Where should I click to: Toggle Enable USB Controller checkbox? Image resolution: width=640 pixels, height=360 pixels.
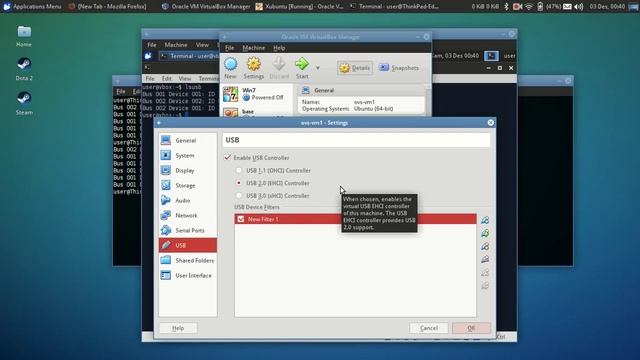point(227,158)
